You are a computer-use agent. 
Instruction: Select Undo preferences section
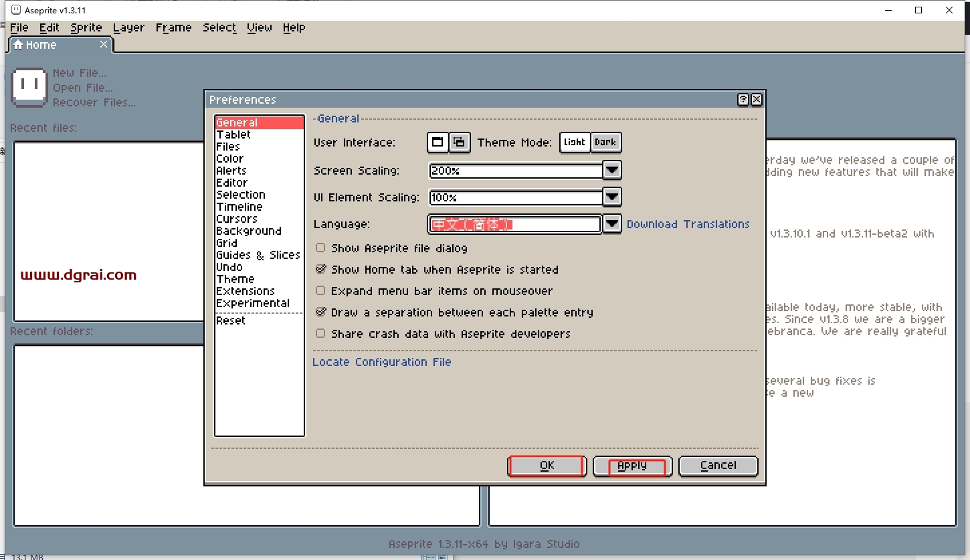pyautogui.click(x=259, y=267)
